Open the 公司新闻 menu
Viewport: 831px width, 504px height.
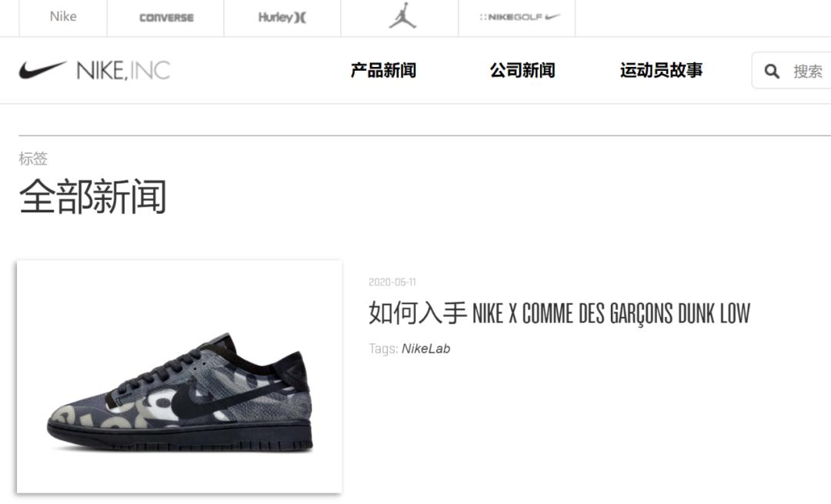tap(522, 70)
